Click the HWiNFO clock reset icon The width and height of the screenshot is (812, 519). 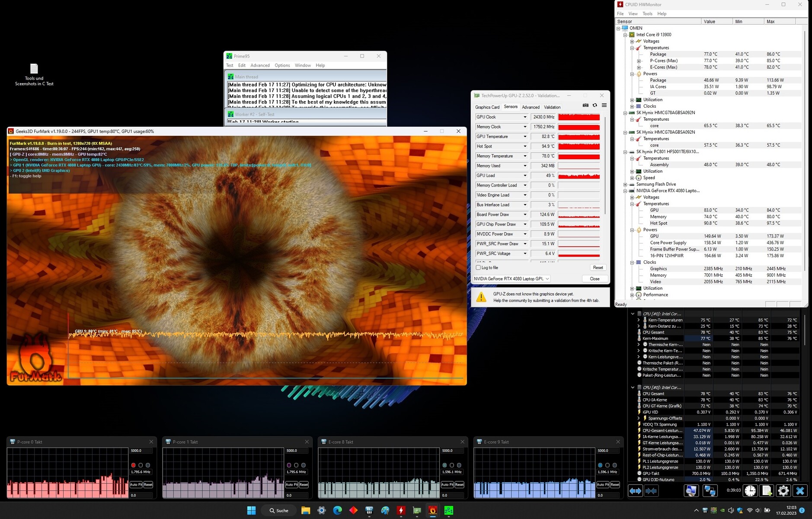coord(750,490)
